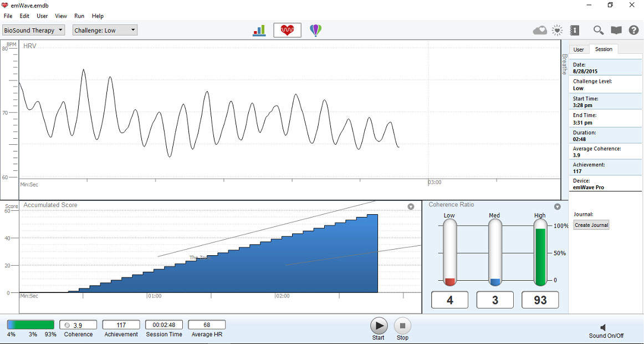Click the glowing heart sunburst icon

(x=557, y=31)
